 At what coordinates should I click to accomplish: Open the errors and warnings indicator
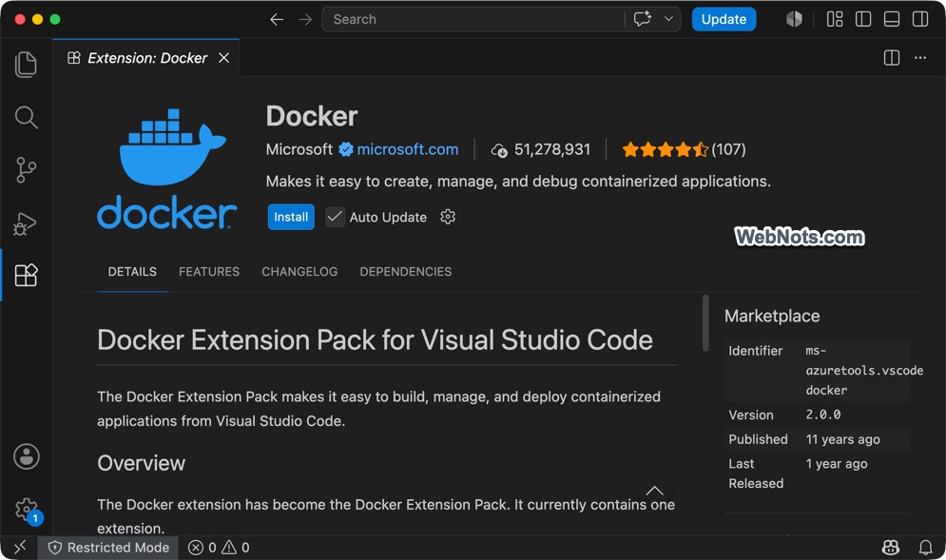(219, 548)
